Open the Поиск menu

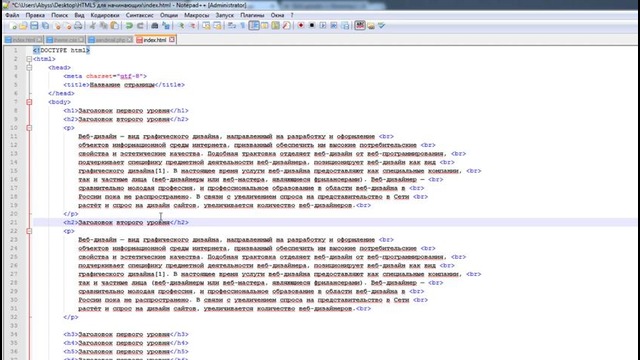[x=60, y=15]
